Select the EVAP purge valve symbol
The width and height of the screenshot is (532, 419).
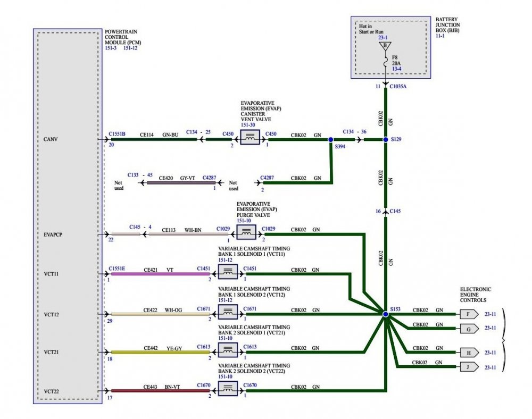246,232
